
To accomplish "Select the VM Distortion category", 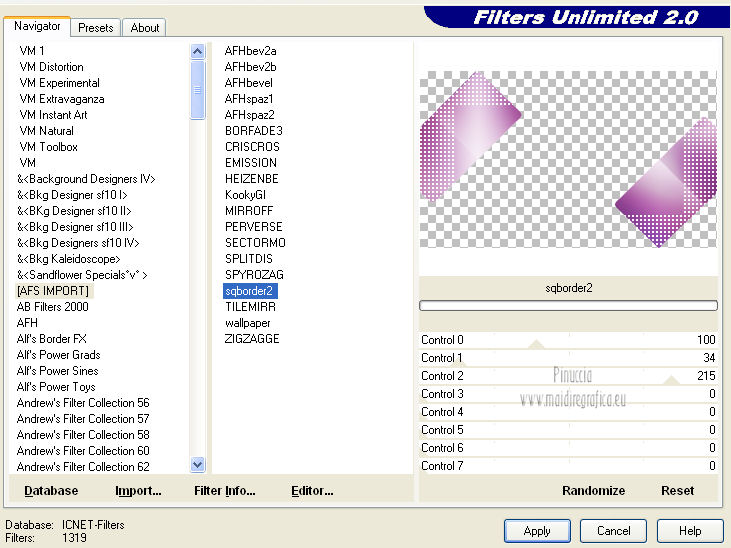I will click(51, 67).
